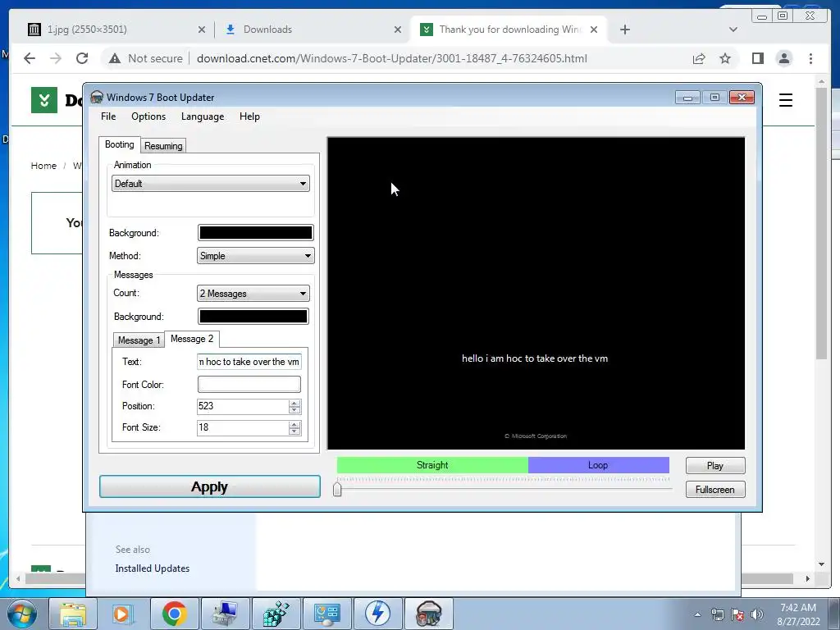This screenshot has height=630, width=840.
Task: Click the volume speaker tray icon
Action: [x=757, y=614]
